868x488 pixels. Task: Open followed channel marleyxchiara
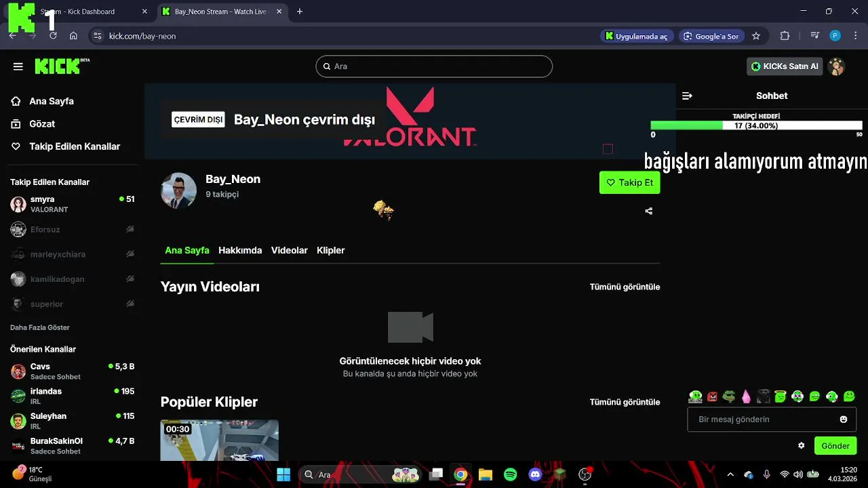coord(72,254)
